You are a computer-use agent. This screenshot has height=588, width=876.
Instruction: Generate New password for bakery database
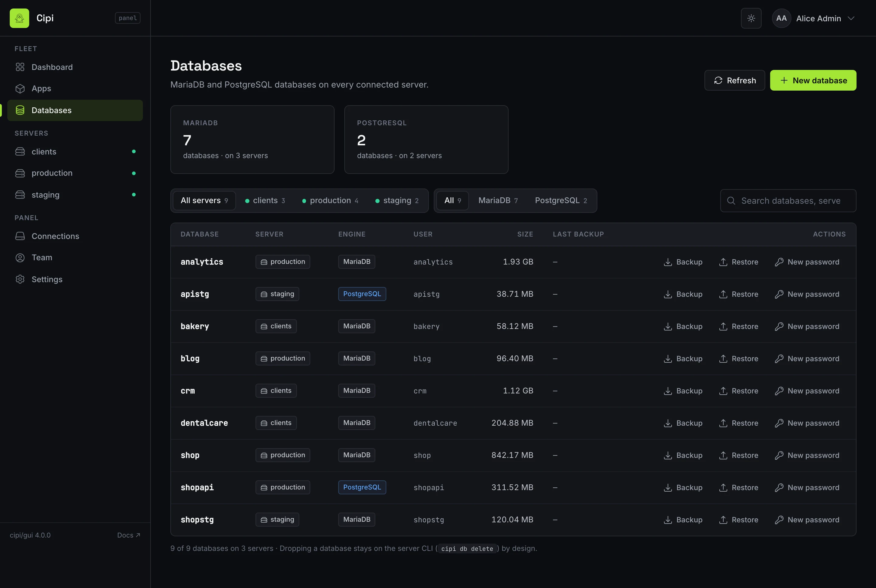(x=807, y=326)
